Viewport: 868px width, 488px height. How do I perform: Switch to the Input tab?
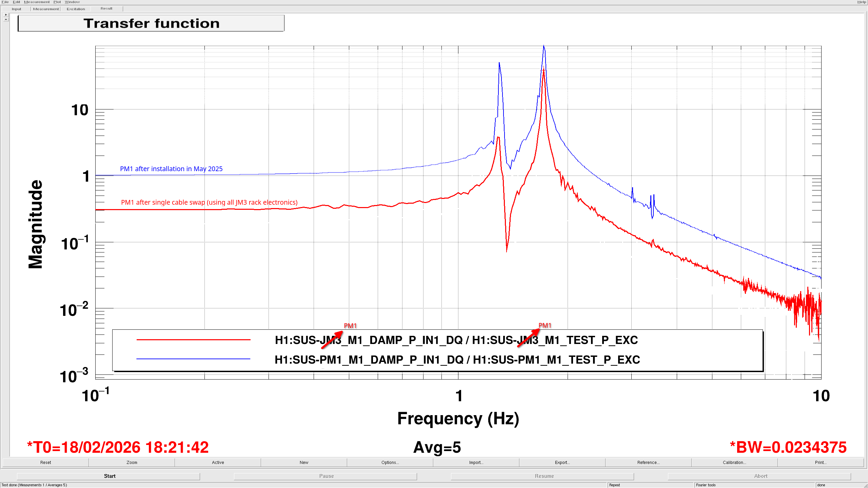16,9
